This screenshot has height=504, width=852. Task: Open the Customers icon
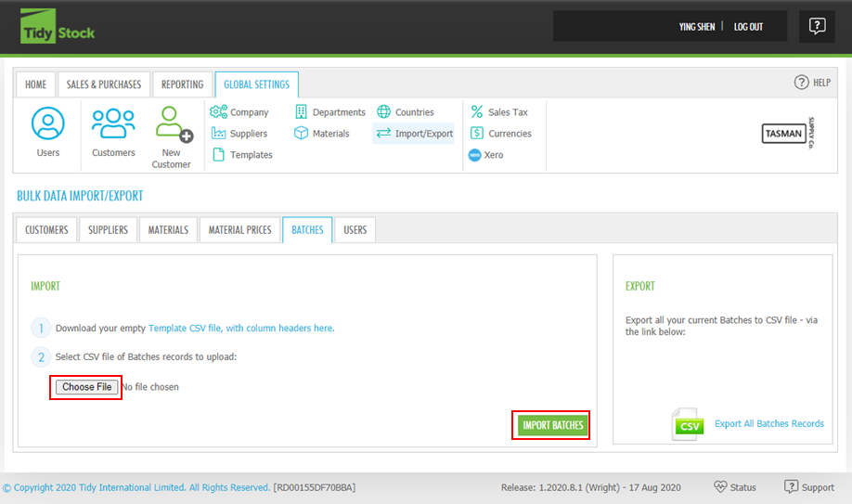pos(113,124)
